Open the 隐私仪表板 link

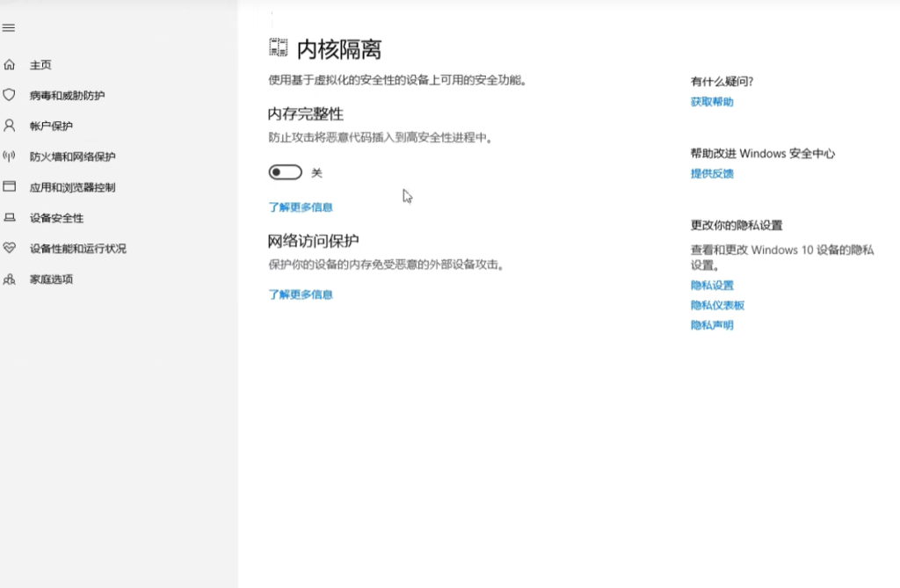(x=717, y=305)
